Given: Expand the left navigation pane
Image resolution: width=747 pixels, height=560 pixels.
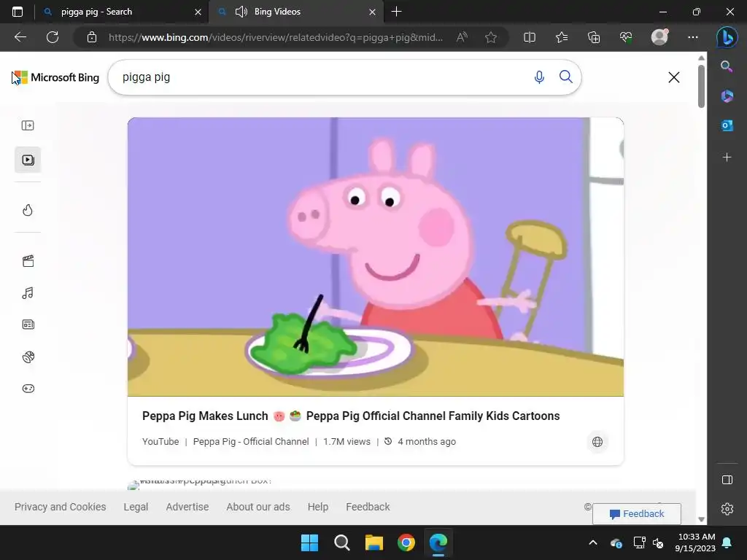Looking at the screenshot, I should click(28, 125).
